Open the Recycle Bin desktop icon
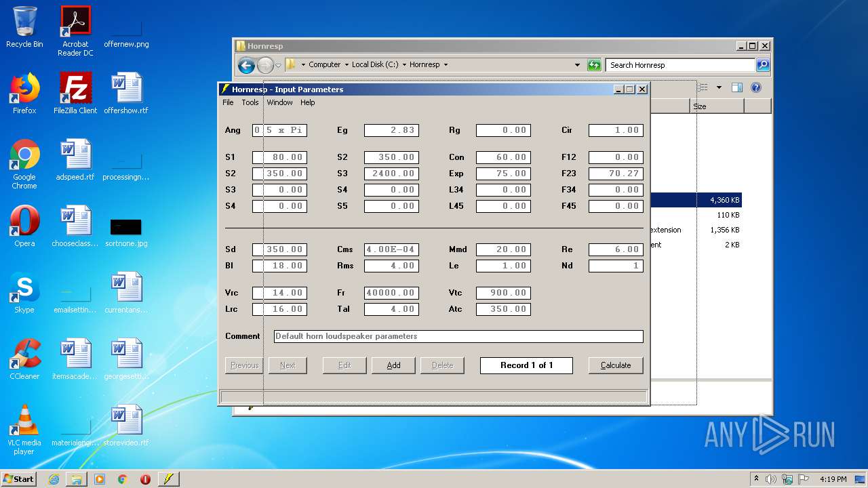 pyautogui.click(x=24, y=27)
